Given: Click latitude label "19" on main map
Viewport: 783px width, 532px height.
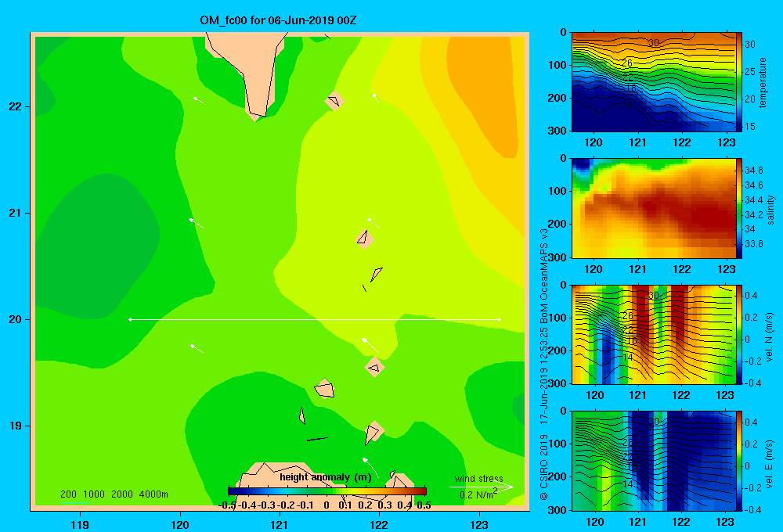Looking at the screenshot, I should [15, 426].
